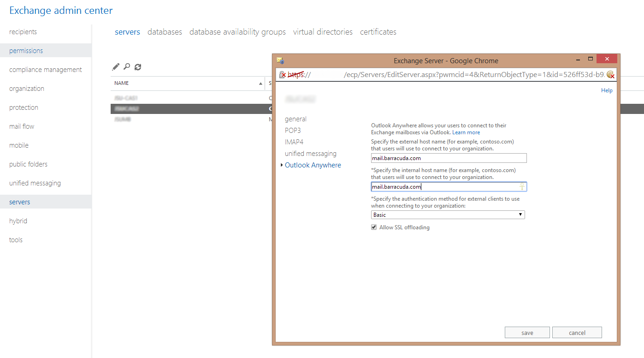Select general section in server dialog

pyautogui.click(x=295, y=119)
